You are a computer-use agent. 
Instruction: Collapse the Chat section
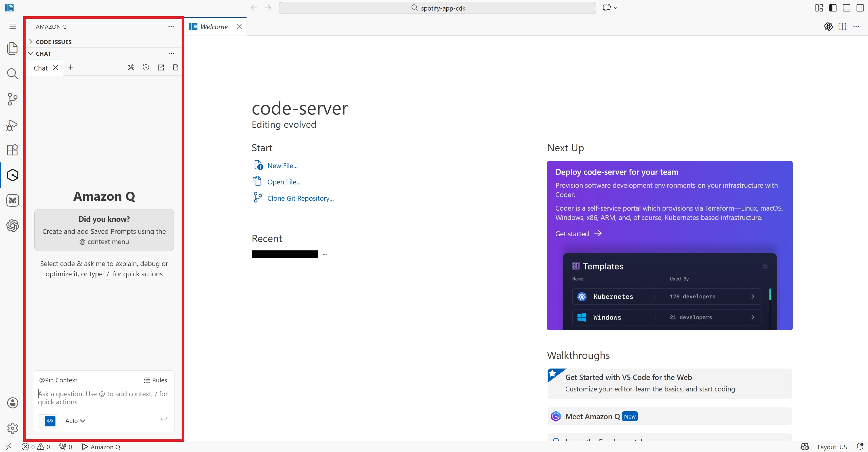click(x=43, y=54)
